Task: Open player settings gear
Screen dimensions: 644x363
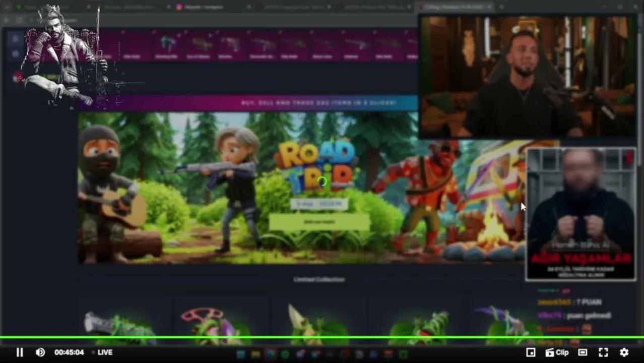Action: click(624, 352)
